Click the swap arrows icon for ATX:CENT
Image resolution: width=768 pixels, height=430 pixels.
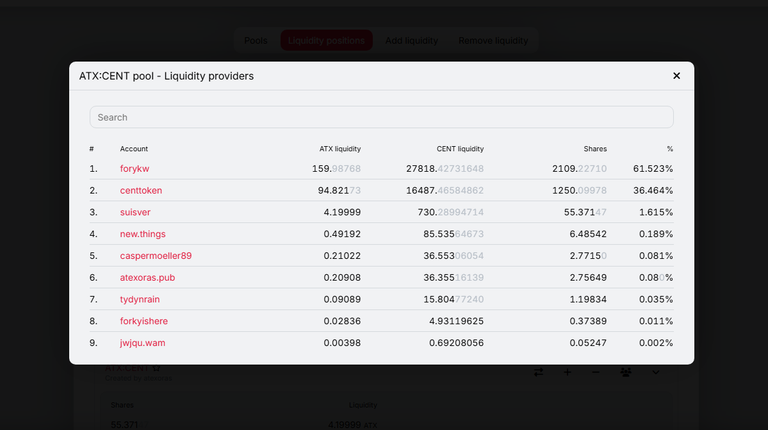[x=538, y=372]
